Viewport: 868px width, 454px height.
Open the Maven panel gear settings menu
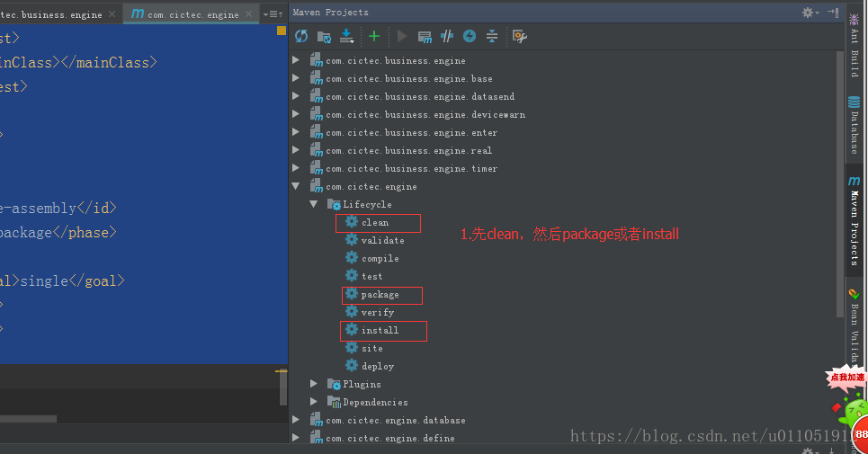tap(810, 13)
